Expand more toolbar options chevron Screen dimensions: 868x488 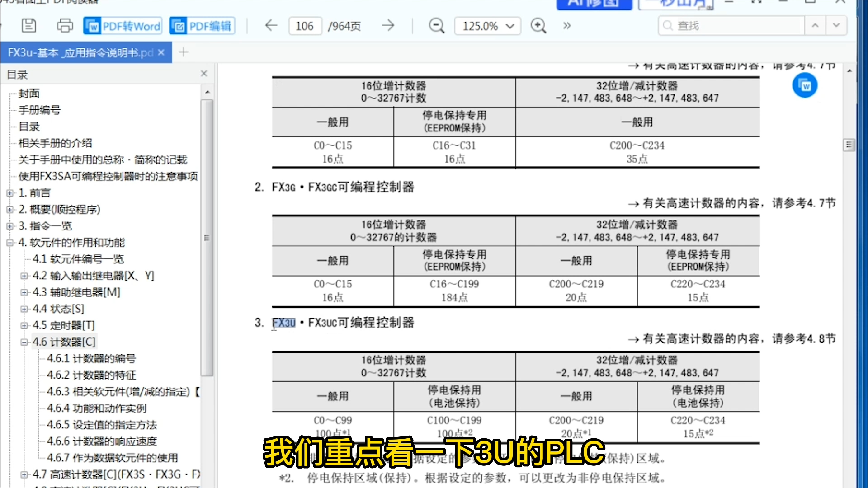click(x=567, y=26)
